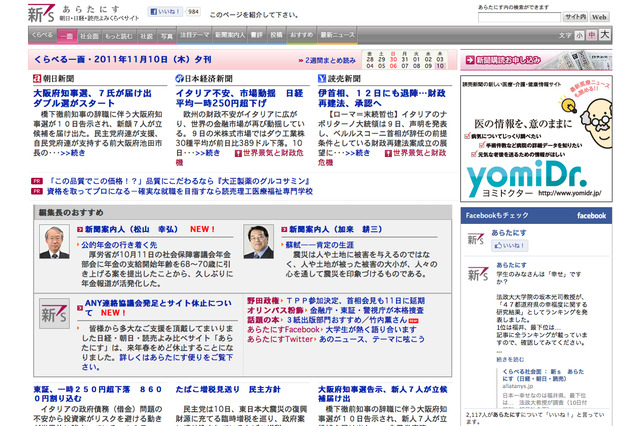Image resolution: width=640 pixels, height=426 pixels.
Task: Click the facebook logo in Facebookもチェック header
Action: (591, 215)
